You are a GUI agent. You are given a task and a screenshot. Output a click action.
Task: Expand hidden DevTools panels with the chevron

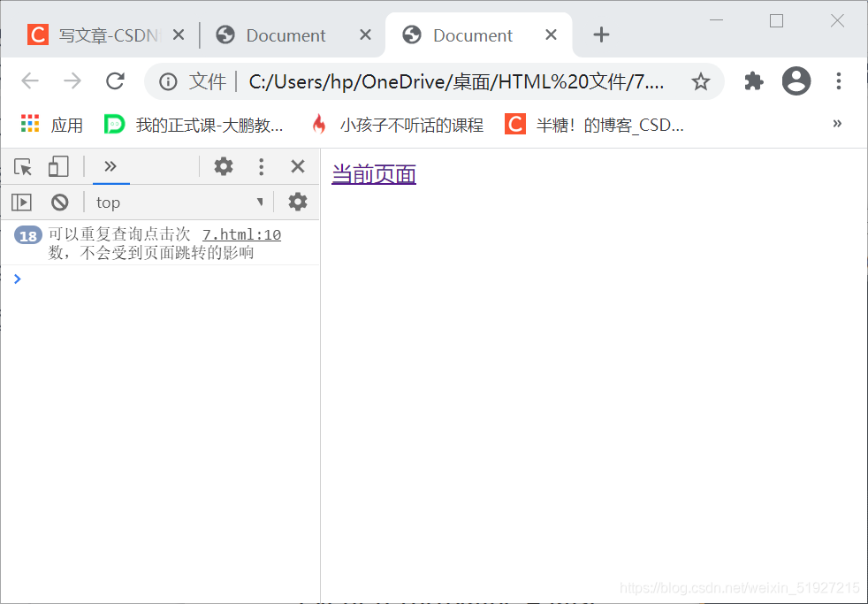tap(110, 166)
